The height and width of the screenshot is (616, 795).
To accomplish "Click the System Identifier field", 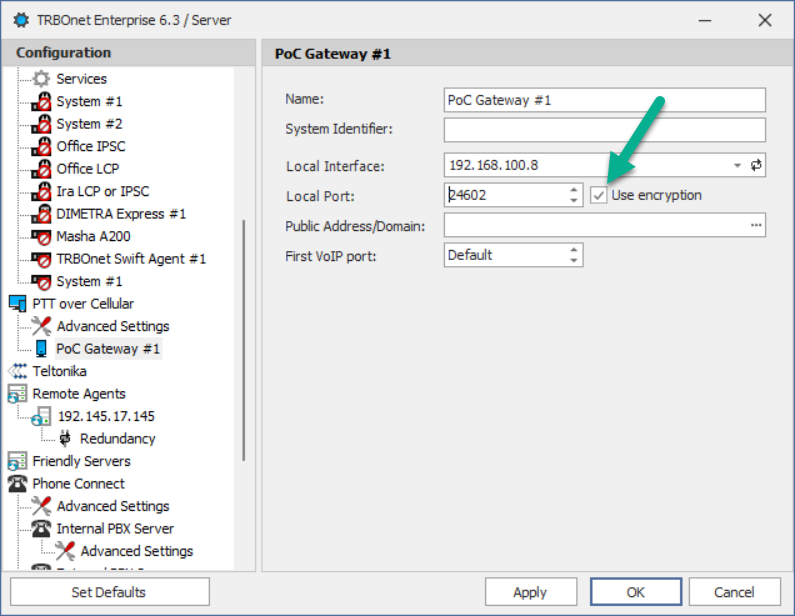I will [x=605, y=130].
